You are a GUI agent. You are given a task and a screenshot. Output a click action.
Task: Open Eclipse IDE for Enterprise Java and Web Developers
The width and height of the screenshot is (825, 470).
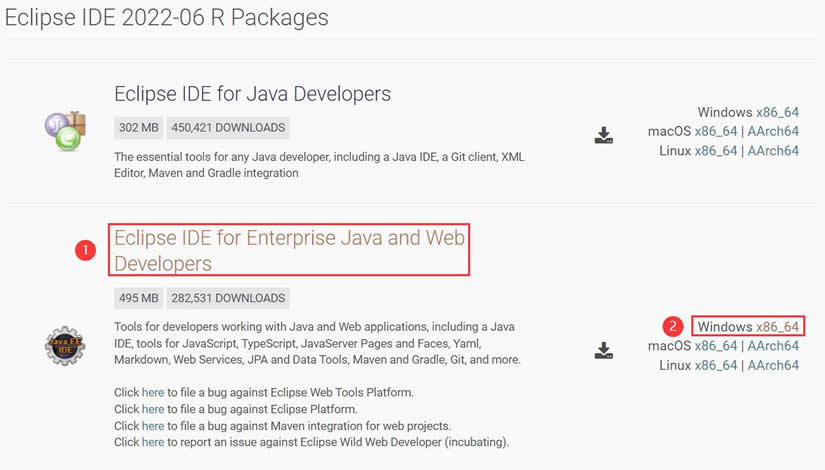pyautogui.click(x=289, y=250)
